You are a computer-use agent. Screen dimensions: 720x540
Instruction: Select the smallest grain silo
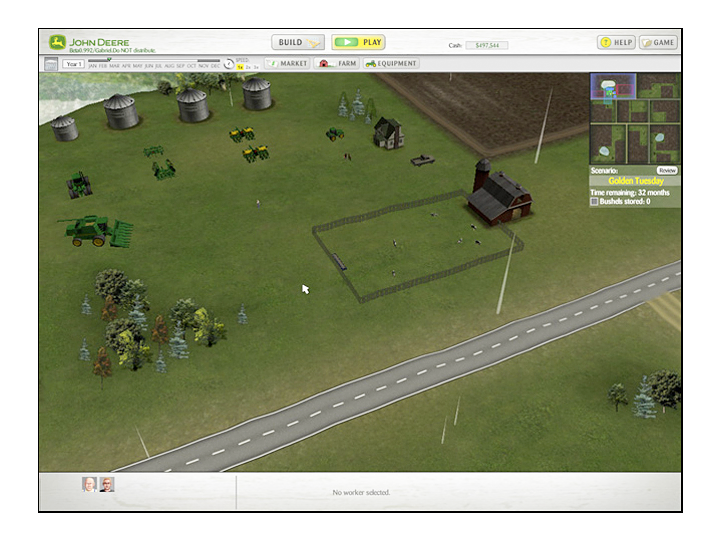coord(64,128)
